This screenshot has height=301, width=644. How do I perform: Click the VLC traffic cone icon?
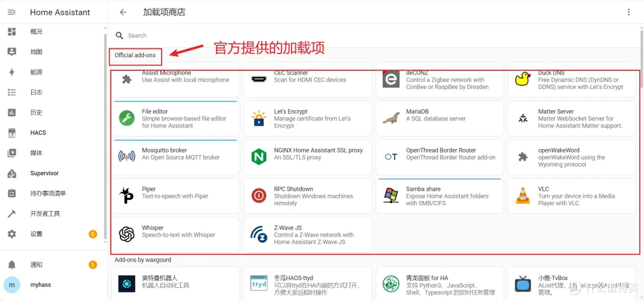coord(523,196)
